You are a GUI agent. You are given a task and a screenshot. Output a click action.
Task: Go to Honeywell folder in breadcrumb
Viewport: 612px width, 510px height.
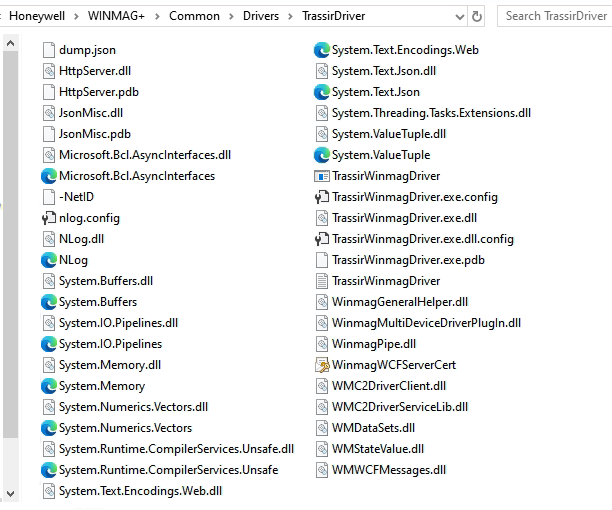37,16
